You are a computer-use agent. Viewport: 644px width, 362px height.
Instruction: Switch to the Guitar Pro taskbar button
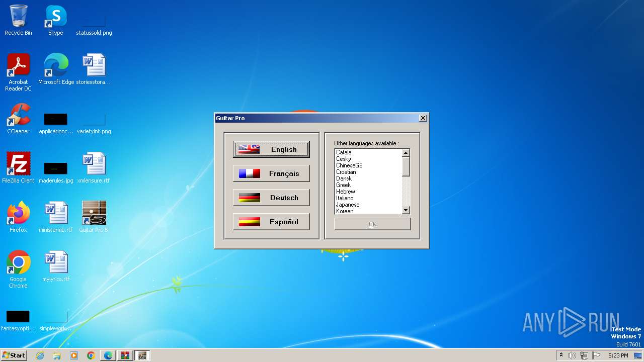point(142,355)
